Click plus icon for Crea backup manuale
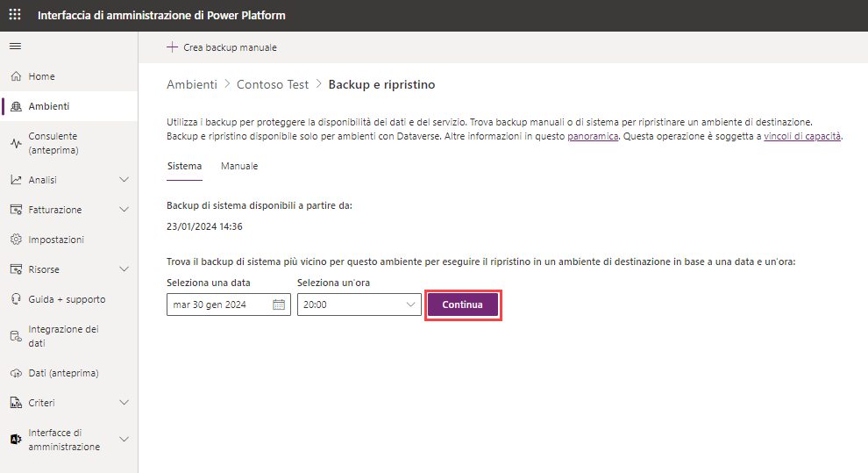 [x=172, y=47]
